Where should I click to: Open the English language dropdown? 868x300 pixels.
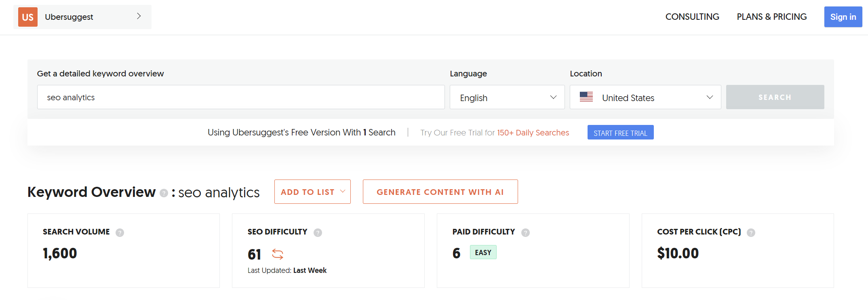click(x=507, y=97)
